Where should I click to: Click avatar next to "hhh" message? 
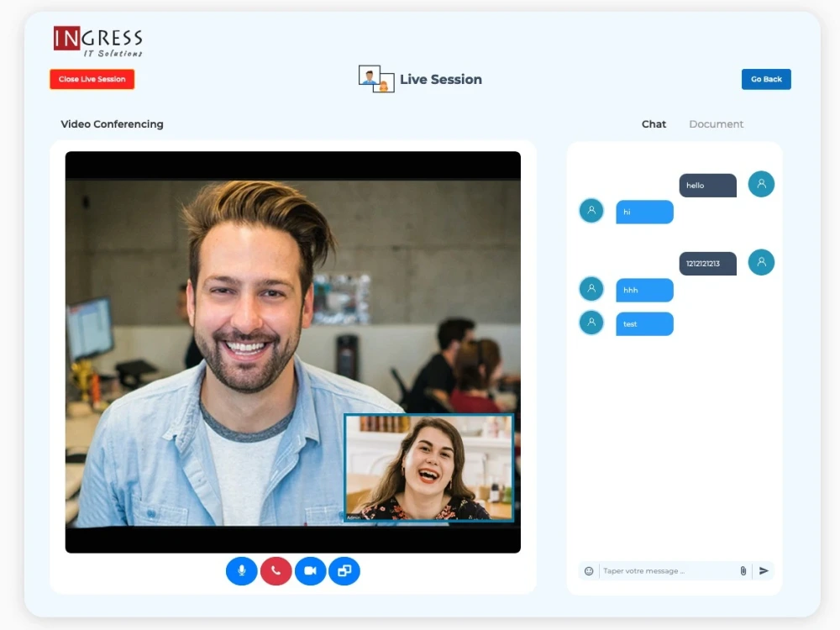pos(591,289)
